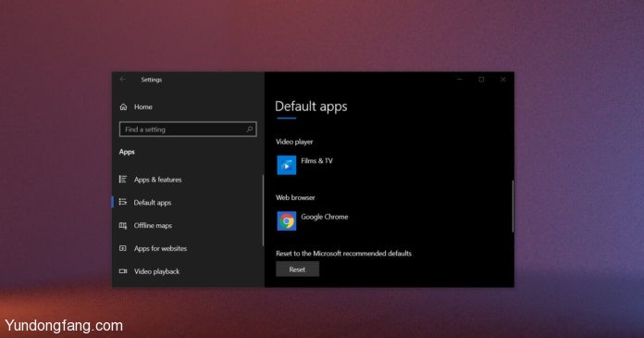
Task: Close the Settings window
Action: coord(503,80)
